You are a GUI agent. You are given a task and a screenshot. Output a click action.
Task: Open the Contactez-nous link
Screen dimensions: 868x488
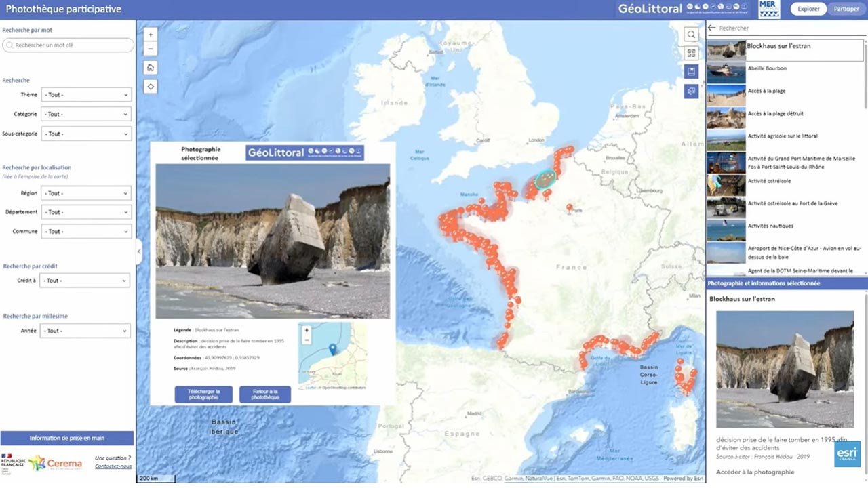(x=113, y=466)
